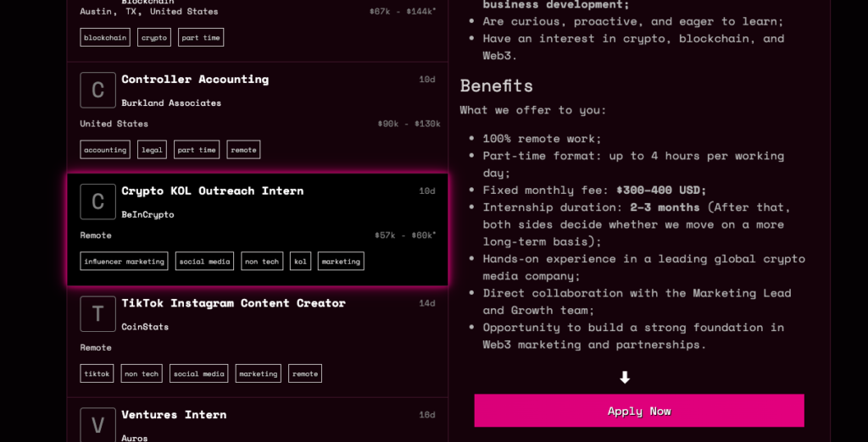This screenshot has height=442, width=868.
Task: Click the CoinStats company name
Action: (x=145, y=326)
